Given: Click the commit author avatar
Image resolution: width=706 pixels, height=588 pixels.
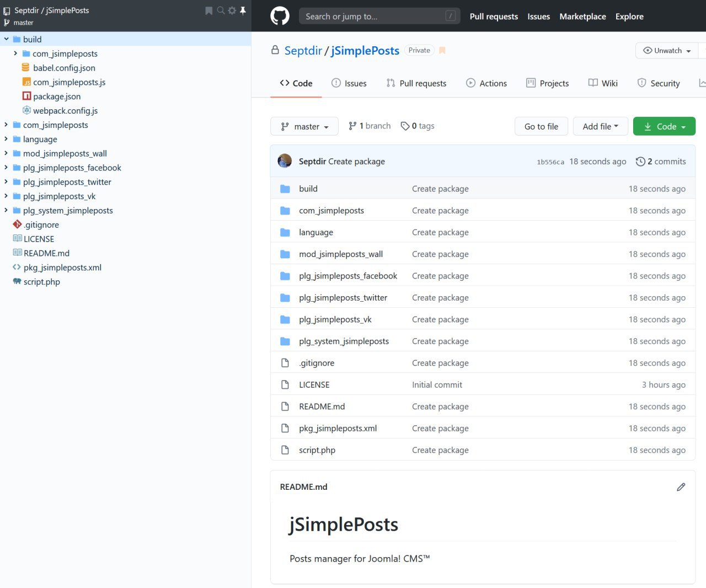Looking at the screenshot, I should [285, 161].
